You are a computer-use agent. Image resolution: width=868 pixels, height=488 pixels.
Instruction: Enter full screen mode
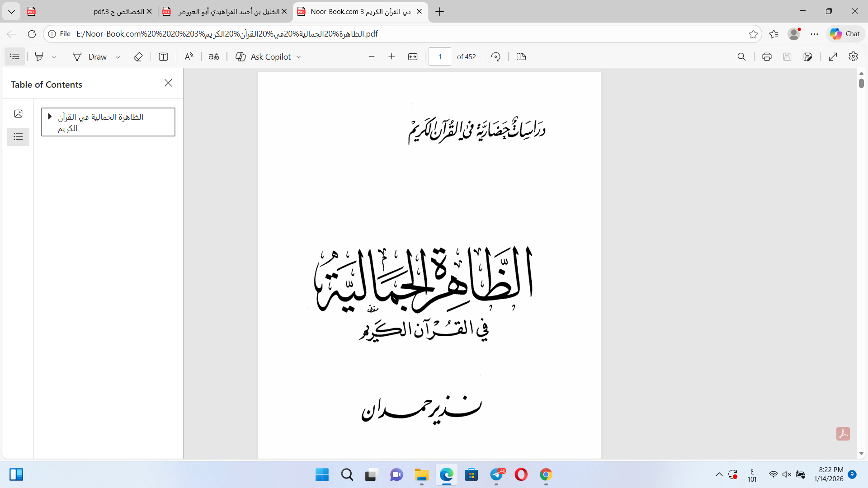833,56
